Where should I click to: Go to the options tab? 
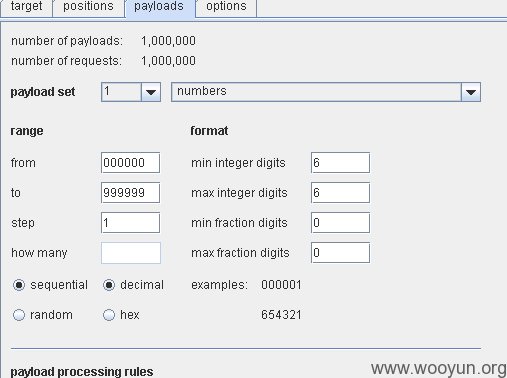(x=226, y=7)
